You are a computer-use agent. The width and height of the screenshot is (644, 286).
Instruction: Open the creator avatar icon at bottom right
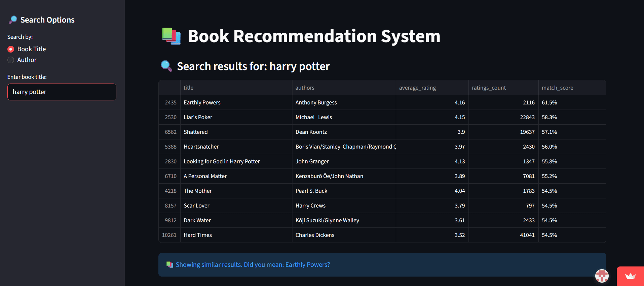tap(602, 276)
